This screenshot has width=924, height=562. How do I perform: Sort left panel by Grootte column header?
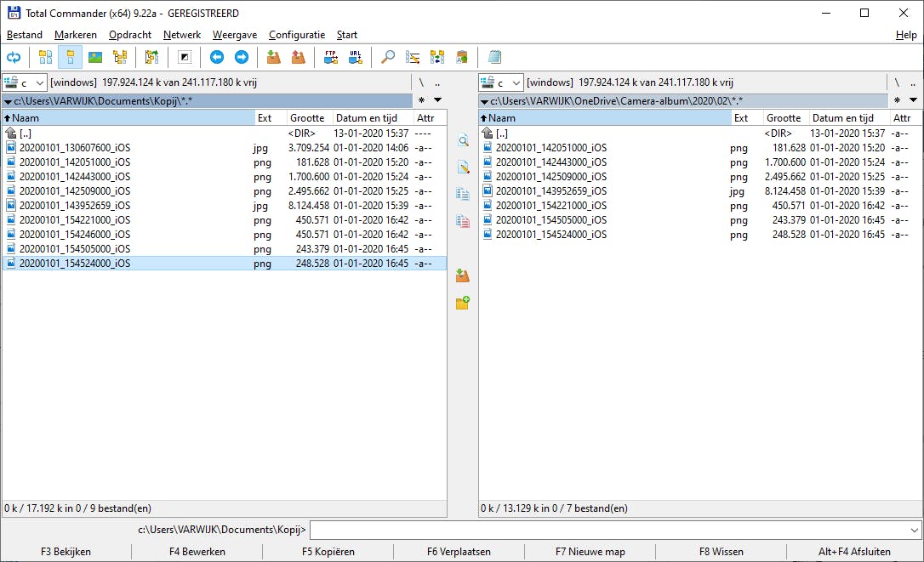tap(310, 118)
